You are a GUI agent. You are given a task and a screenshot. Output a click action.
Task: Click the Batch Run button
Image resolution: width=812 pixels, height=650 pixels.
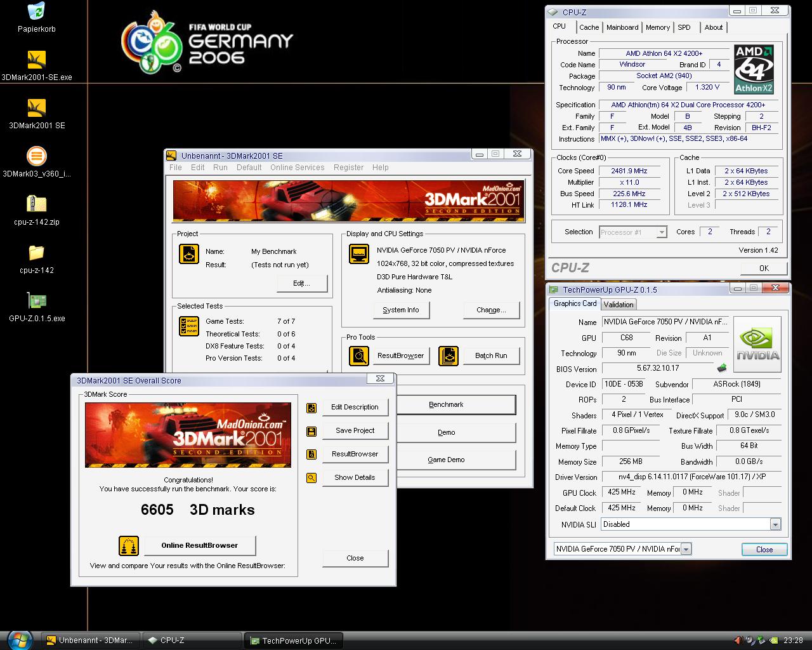coord(492,355)
